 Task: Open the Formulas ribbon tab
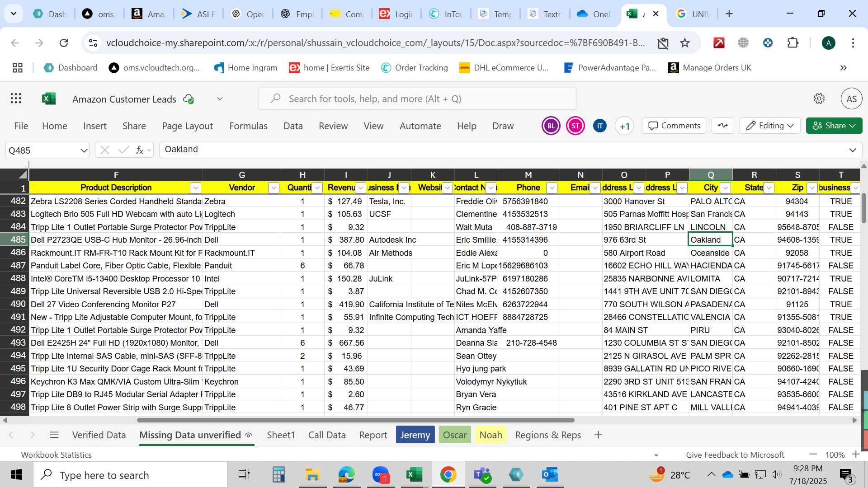(x=248, y=126)
